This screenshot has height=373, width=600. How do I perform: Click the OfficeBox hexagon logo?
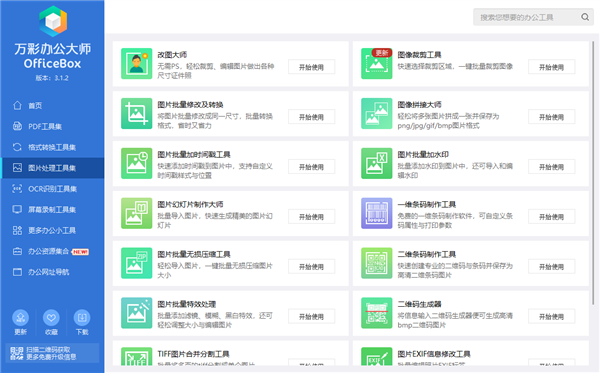pos(53,21)
